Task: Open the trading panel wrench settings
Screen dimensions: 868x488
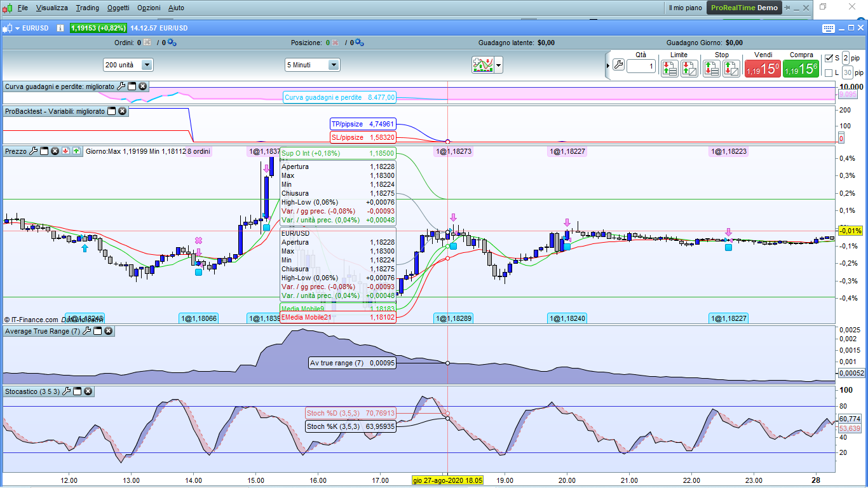Action: click(618, 65)
